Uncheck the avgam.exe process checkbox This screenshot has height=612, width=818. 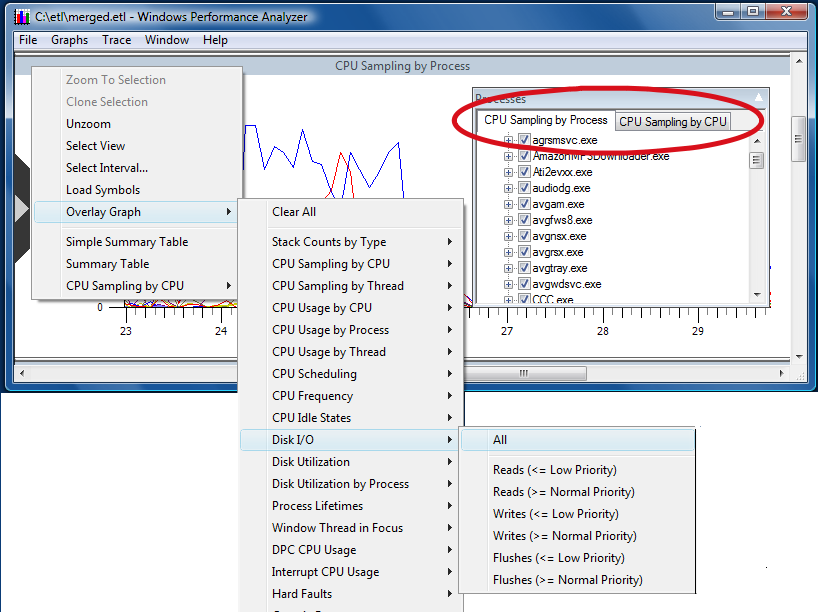point(523,204)
